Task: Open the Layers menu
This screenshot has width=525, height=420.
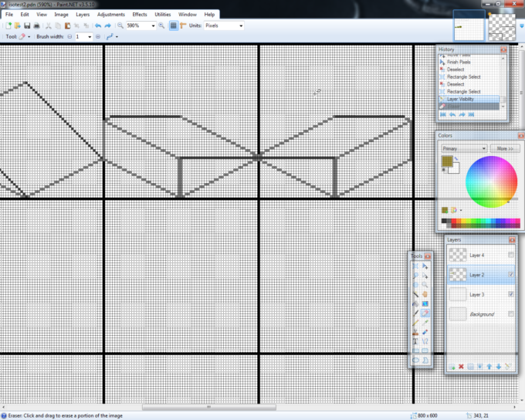Action: click(x=83, y=15)
